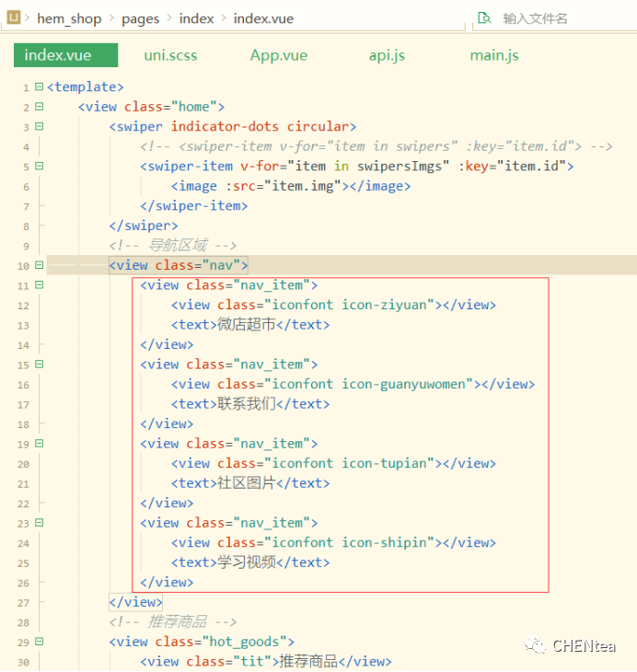
Task: Fold the first nav_item on line 11
Action: 39,285
